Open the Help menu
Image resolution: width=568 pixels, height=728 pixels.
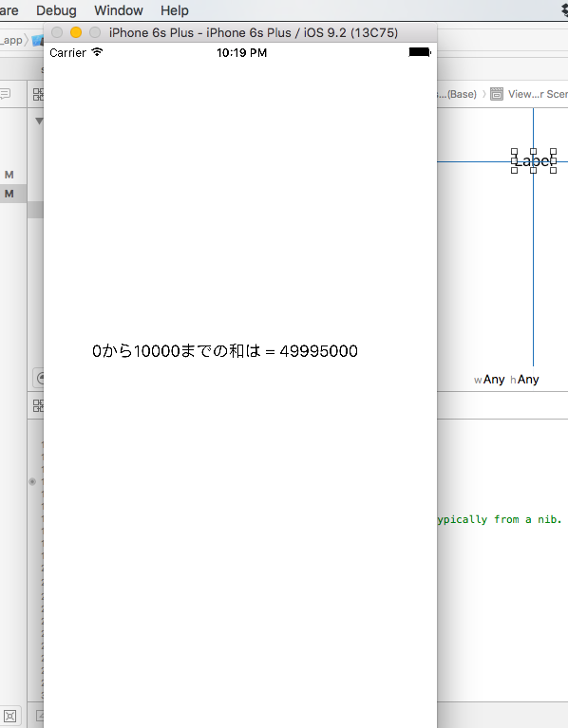tap(175, 10)
